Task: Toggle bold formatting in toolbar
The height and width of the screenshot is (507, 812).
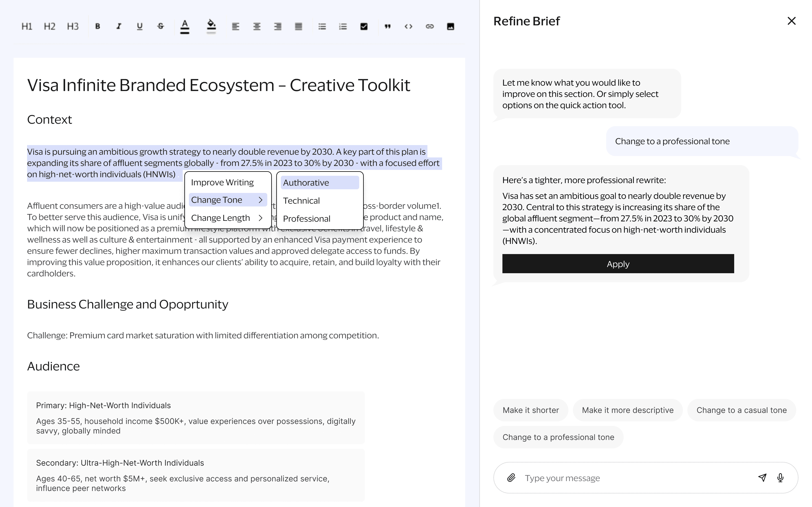Action: [x=98, y=26]
